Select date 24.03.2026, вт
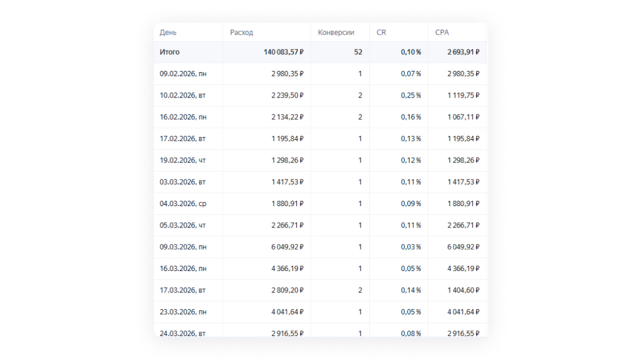The width and height of the screenshot is (644, 361). click(183, 334)
